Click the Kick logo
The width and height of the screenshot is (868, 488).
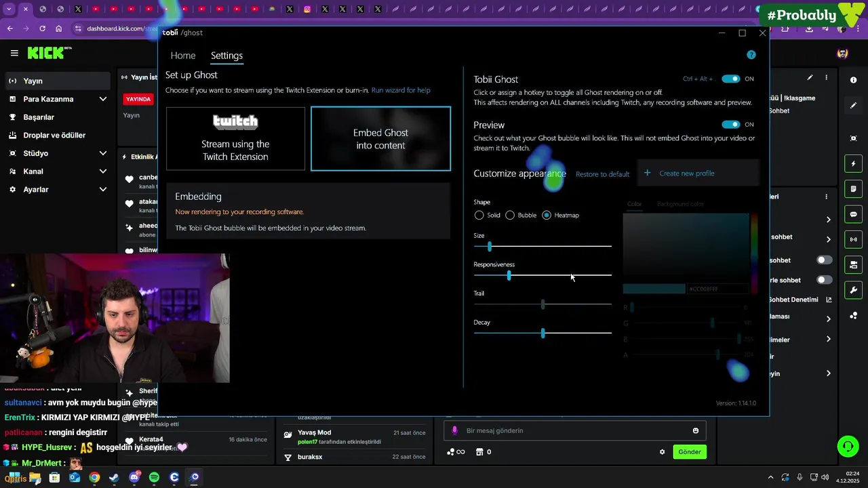pyautogui.click(x=50, y=53)
